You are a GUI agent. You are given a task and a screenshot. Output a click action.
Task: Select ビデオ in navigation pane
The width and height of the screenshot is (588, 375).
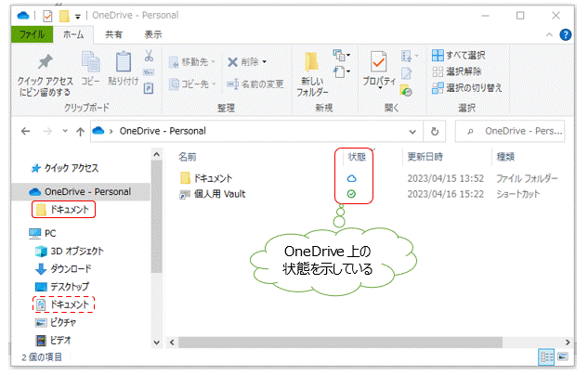53,340
